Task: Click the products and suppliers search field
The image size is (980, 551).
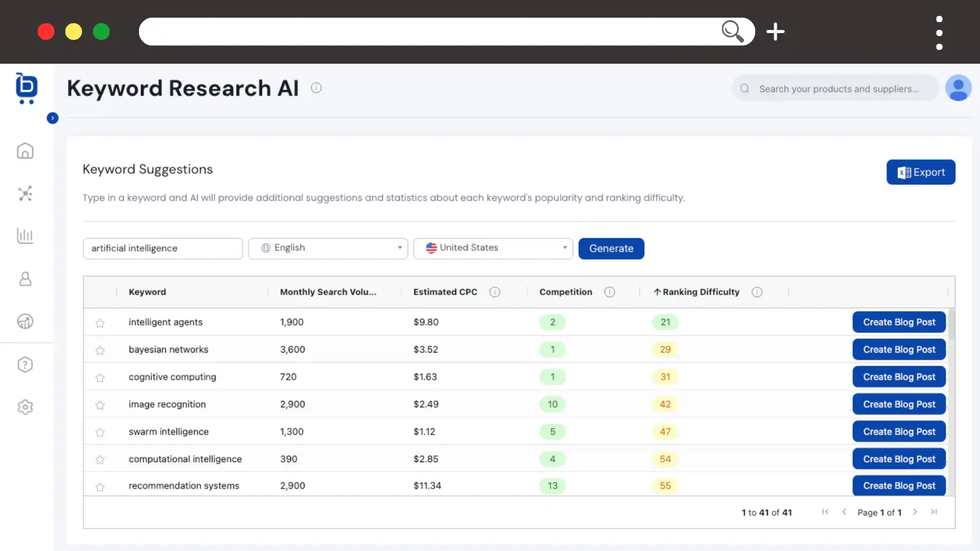Action: point(836,89)
